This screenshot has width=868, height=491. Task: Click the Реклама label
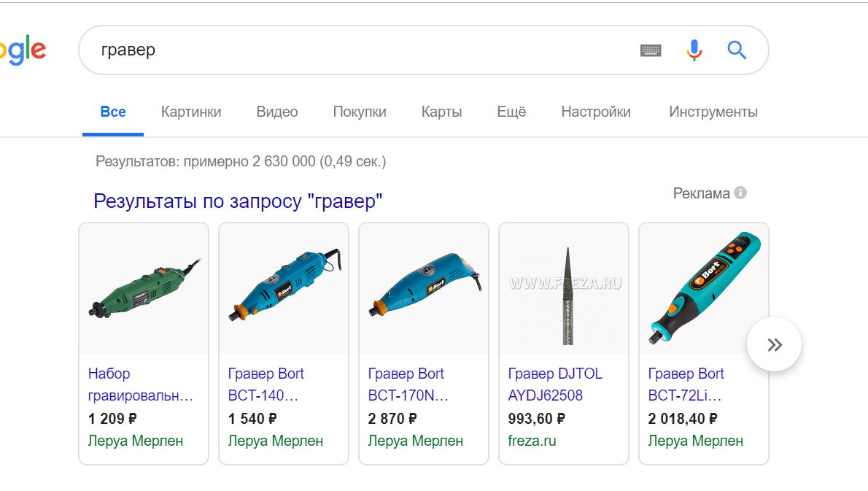pyautogui.click(x=702, y=193)
